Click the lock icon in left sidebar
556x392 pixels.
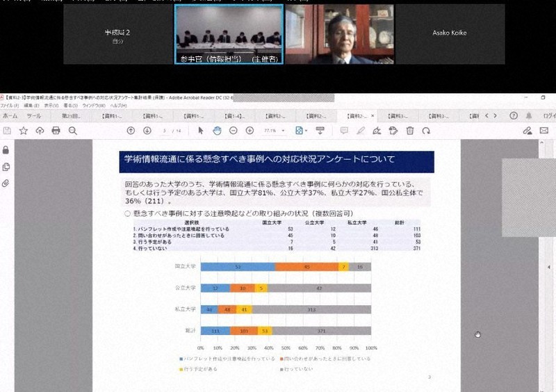click(x=6, y=150)
